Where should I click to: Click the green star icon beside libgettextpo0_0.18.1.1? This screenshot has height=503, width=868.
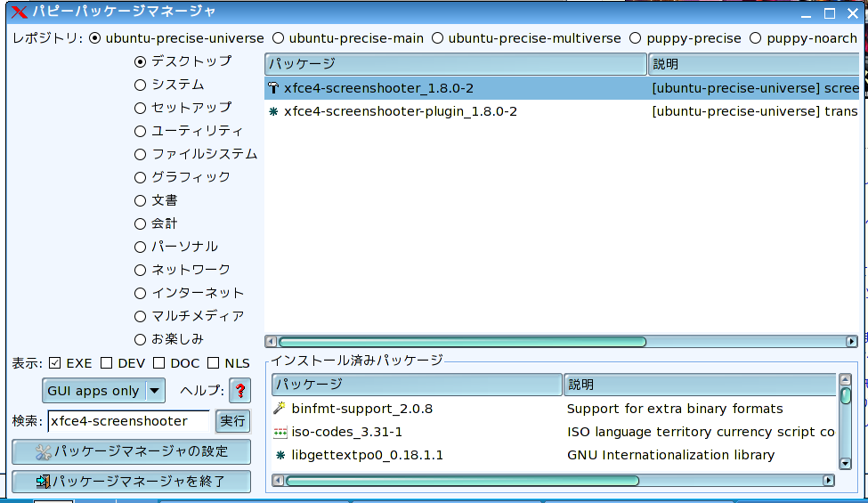[x=280, y=455]
